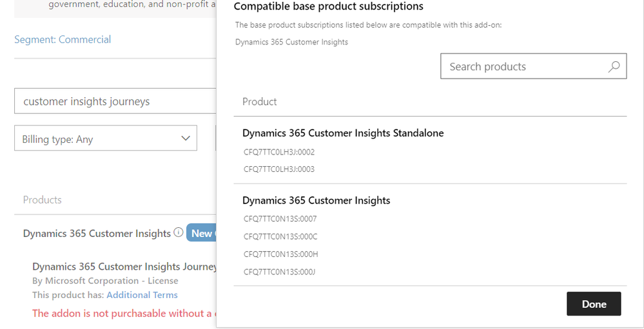Select SKU CFQ7TTC0N13S:0007

(280, 219)
